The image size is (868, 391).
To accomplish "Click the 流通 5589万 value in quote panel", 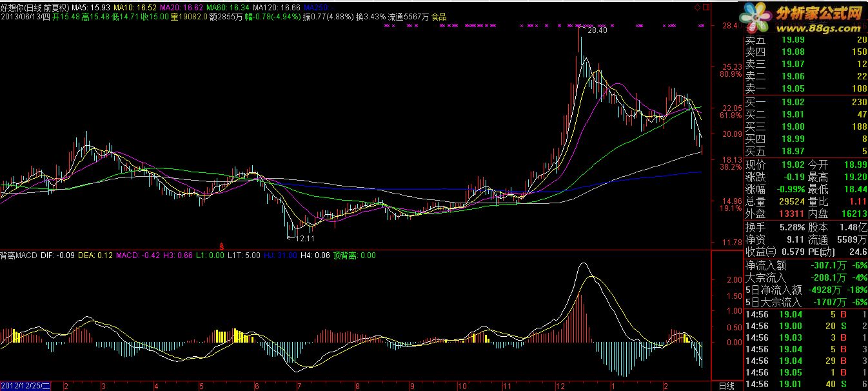I will pyautogui.click(x=852, y=239).
